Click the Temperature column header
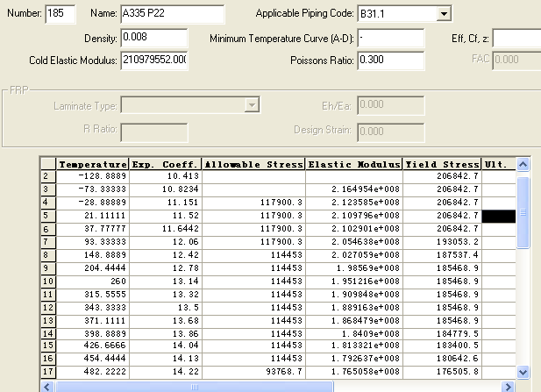 92,164
